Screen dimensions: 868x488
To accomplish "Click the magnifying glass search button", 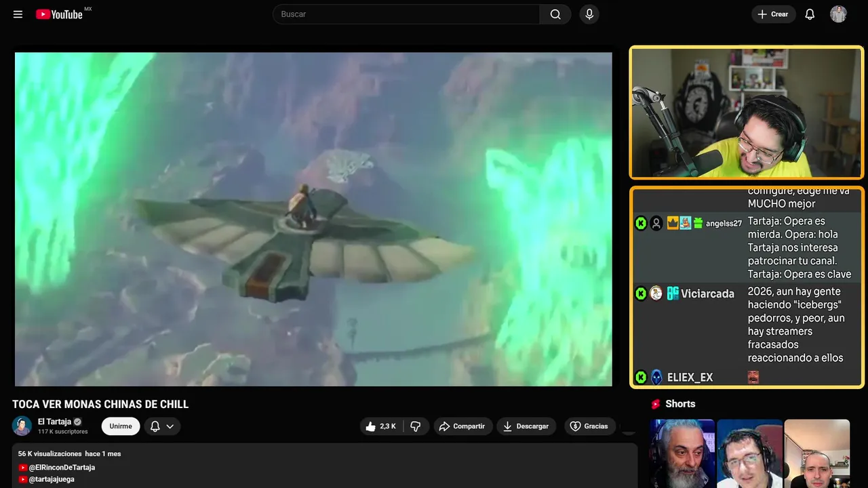I will 555,14.
